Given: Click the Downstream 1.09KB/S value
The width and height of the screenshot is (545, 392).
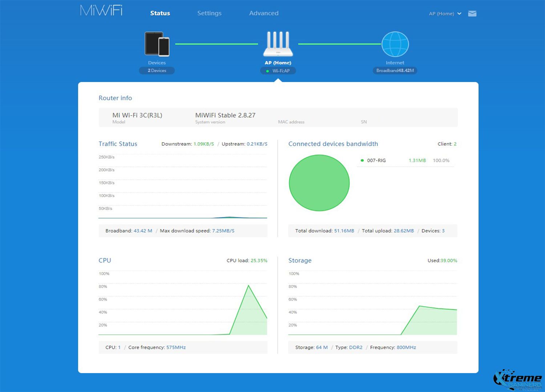Looking at the screenshot, I should coord(204,144).
